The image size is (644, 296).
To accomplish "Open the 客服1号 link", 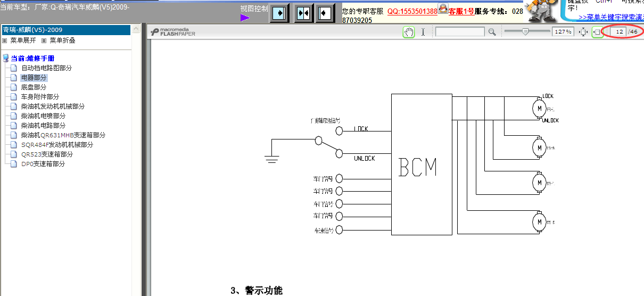I will [461, 11].
